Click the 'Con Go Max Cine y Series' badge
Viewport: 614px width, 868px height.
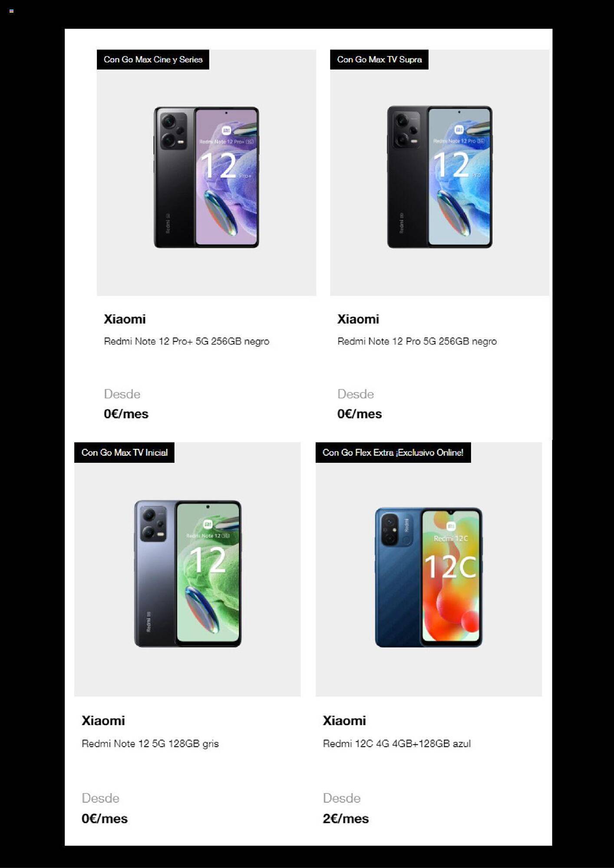click(x=153, y=59)
